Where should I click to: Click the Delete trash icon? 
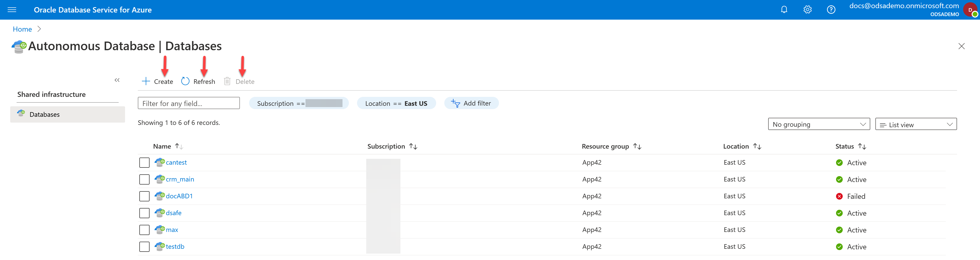pyautogui.click(x=227, y=81)
